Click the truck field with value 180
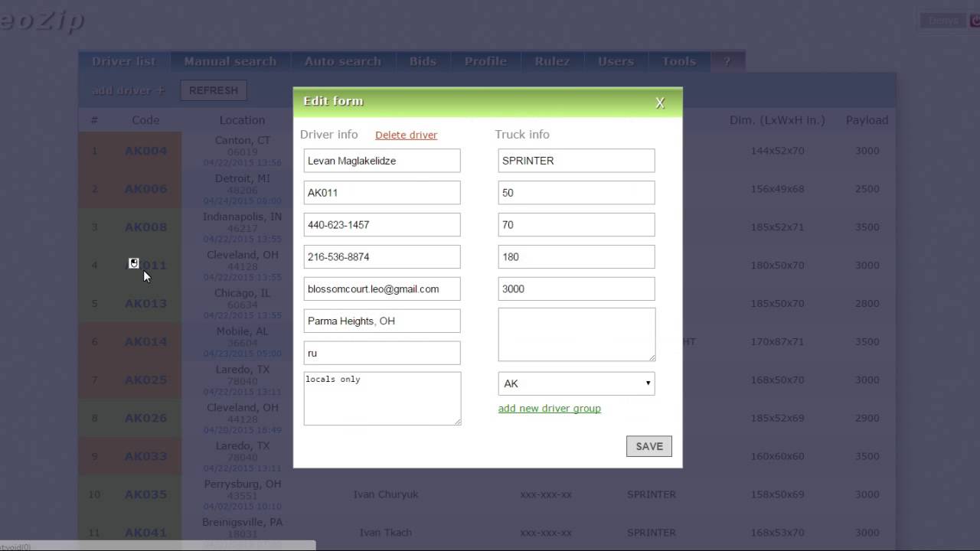 [577, 257]
